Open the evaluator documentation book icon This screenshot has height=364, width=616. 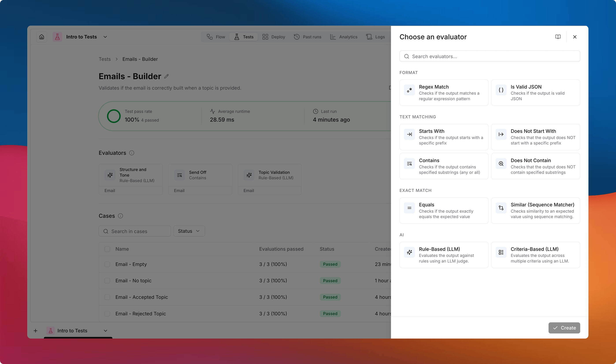point(558,37)
